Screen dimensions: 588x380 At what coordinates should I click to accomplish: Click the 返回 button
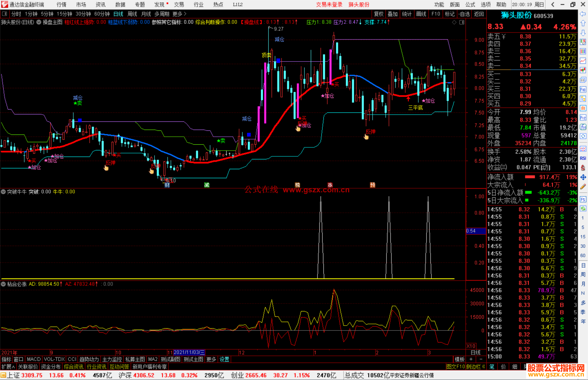479,14
